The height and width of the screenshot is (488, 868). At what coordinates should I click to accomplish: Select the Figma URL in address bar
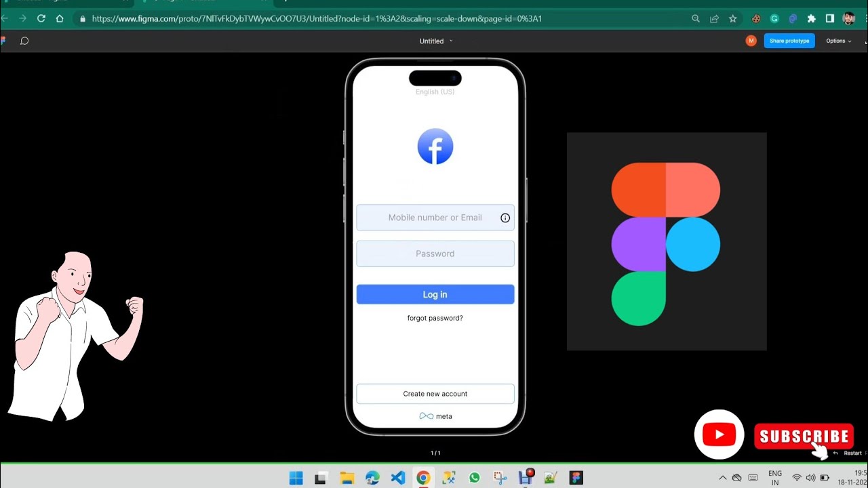pyautogui.click(x=317, y=19)
